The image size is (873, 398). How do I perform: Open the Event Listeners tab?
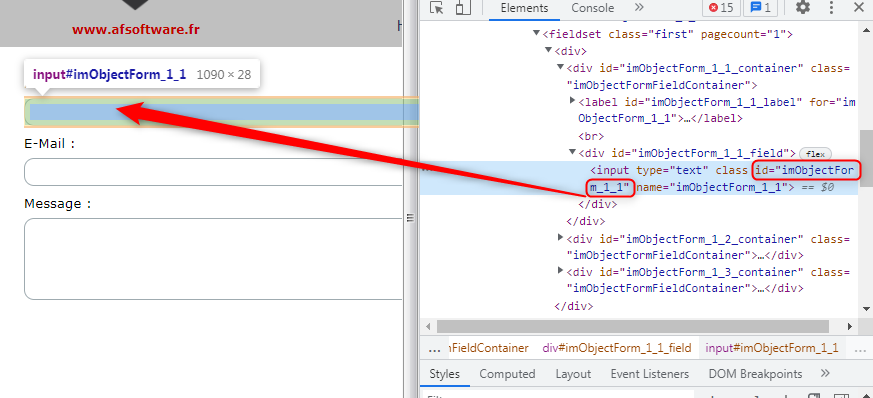pyautogui.click(x=650, y=374)
